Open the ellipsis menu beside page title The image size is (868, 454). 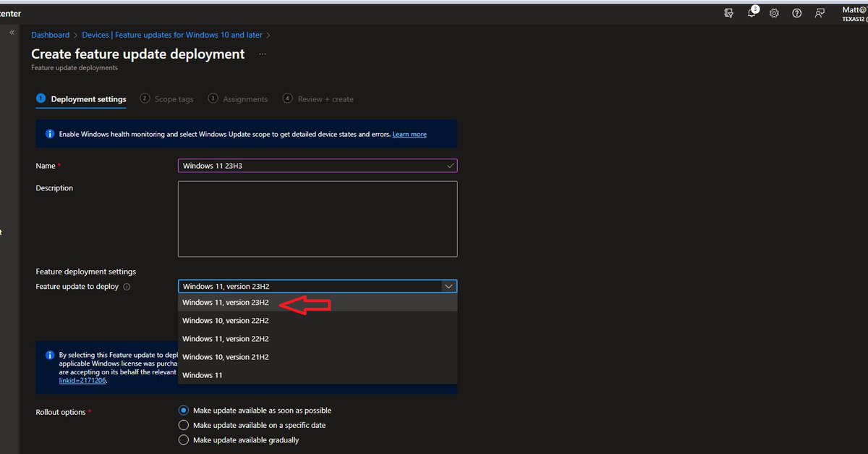coord(263,54)
